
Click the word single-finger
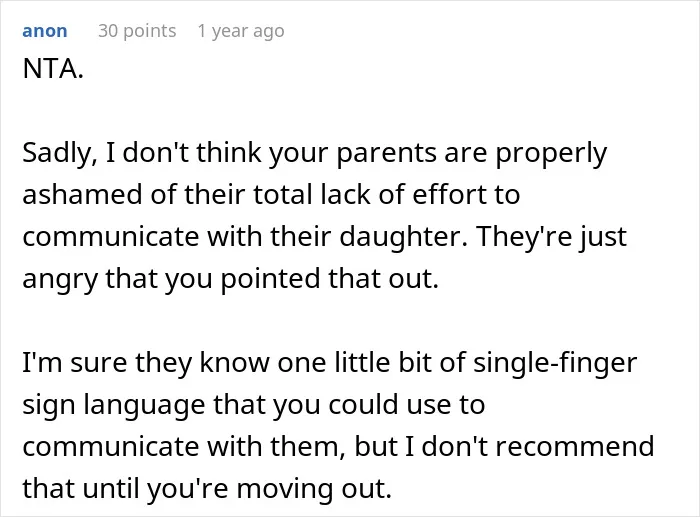click(x=555, y=363)
